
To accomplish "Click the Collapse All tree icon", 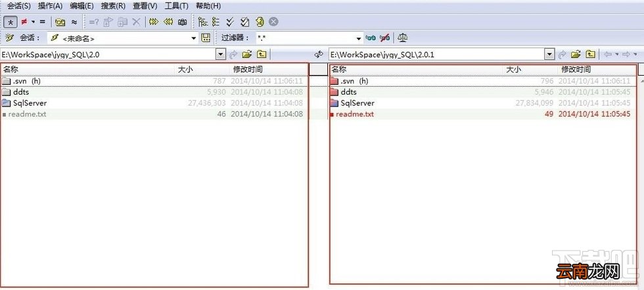I will 216,22.
